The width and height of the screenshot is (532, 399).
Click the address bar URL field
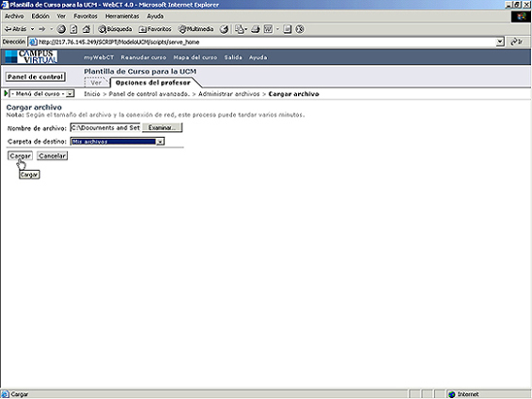[x=263, y=42]
